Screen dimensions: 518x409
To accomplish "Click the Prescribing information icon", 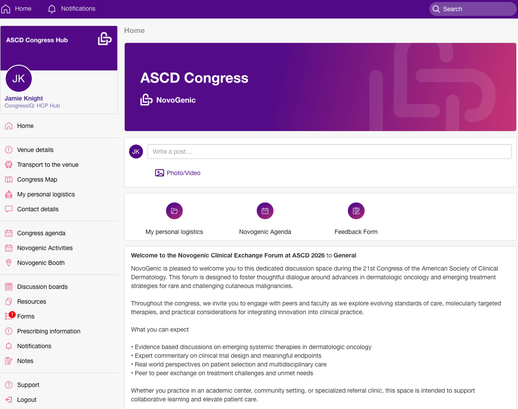I will tap(9, 331).
